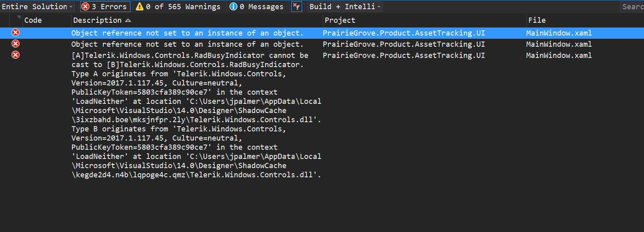This screenshot has height=232, width=644.
Task: Expand the Build + IntelliSense source dropdown
Action: pos(345,6)
